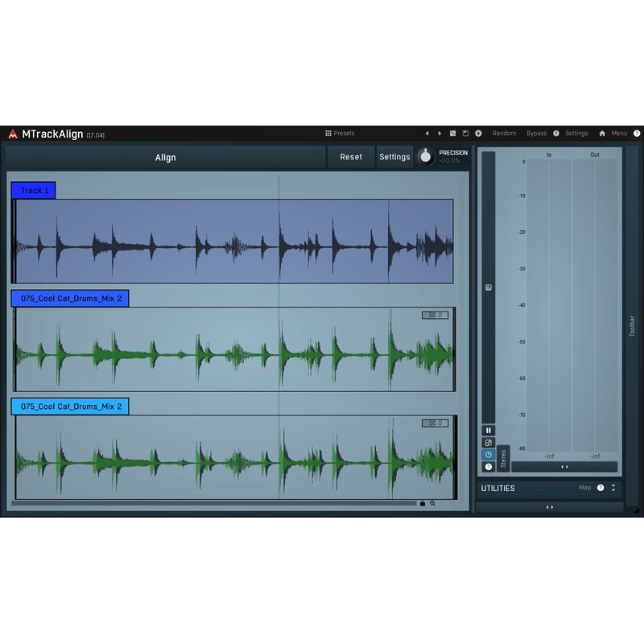
Task: Open the Presets grid icon
Action: coord(328,134)
